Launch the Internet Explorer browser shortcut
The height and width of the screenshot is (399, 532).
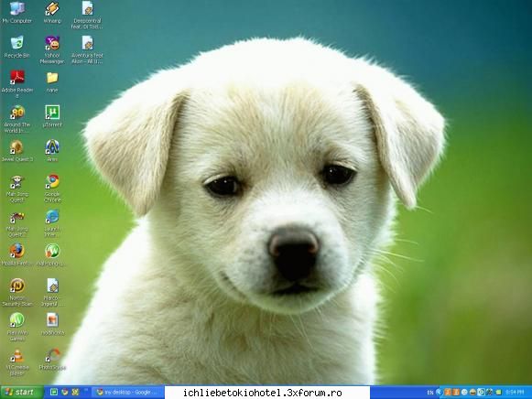tap(52, 222)
